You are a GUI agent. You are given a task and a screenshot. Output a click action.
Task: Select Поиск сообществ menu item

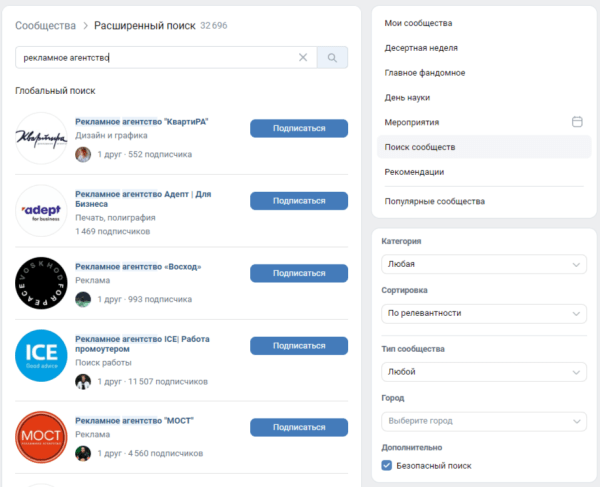[484, 147]
